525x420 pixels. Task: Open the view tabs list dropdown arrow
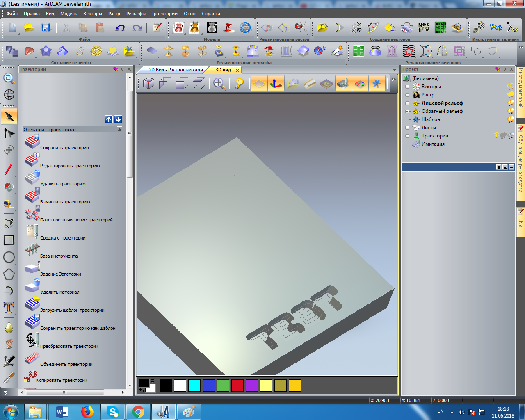point(394,70)
